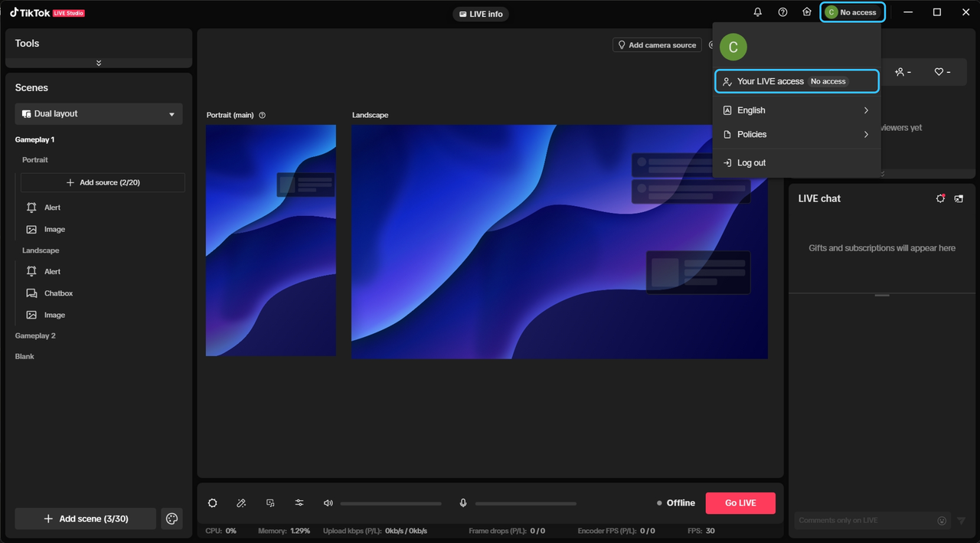Open the home video icon in title bar

pyautogui.click(x=806, y=12)
